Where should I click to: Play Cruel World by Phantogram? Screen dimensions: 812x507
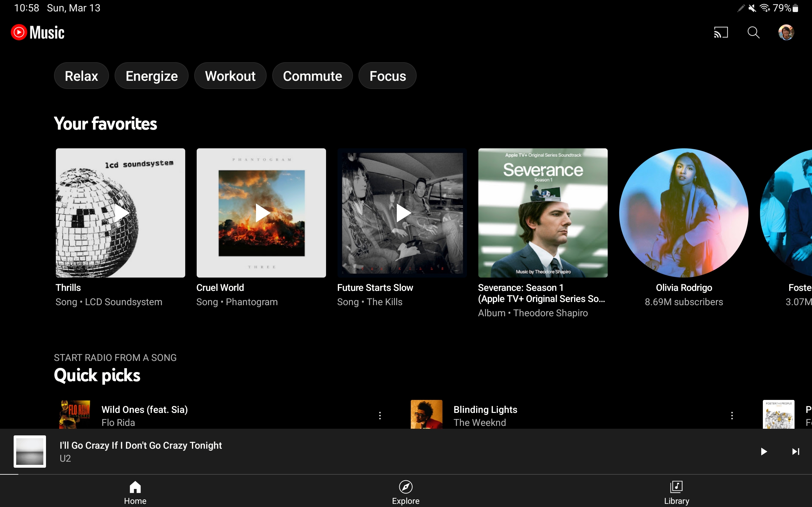pyautogui.click(x=261, y=213)
